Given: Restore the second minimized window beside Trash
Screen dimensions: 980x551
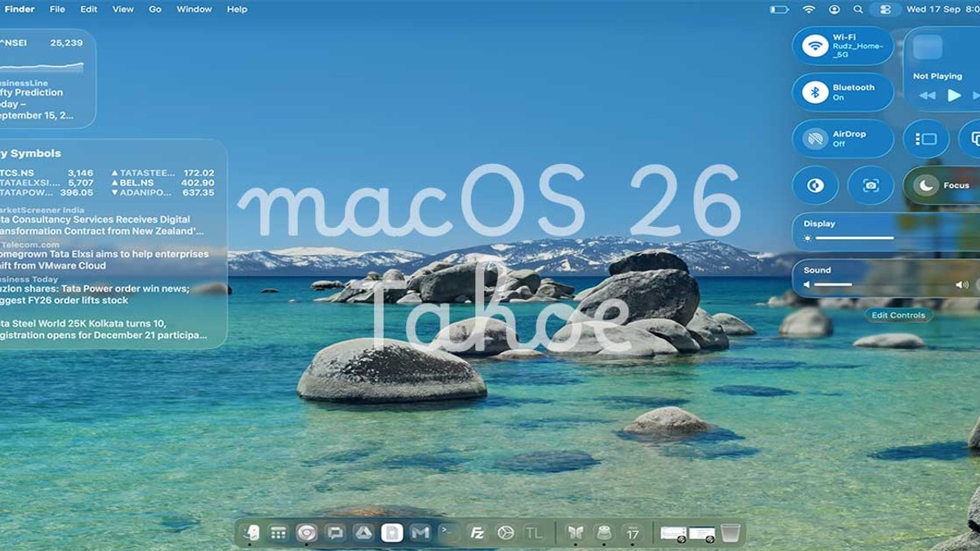Looking at the screenshot, I should [x=702, y=534].
